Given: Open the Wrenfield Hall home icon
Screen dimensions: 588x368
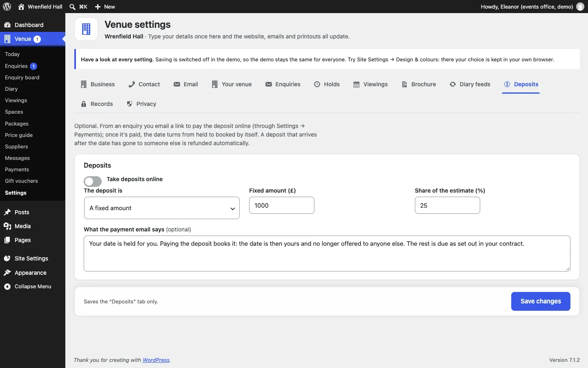Looking at the screenshot, I should coord(21,7).
